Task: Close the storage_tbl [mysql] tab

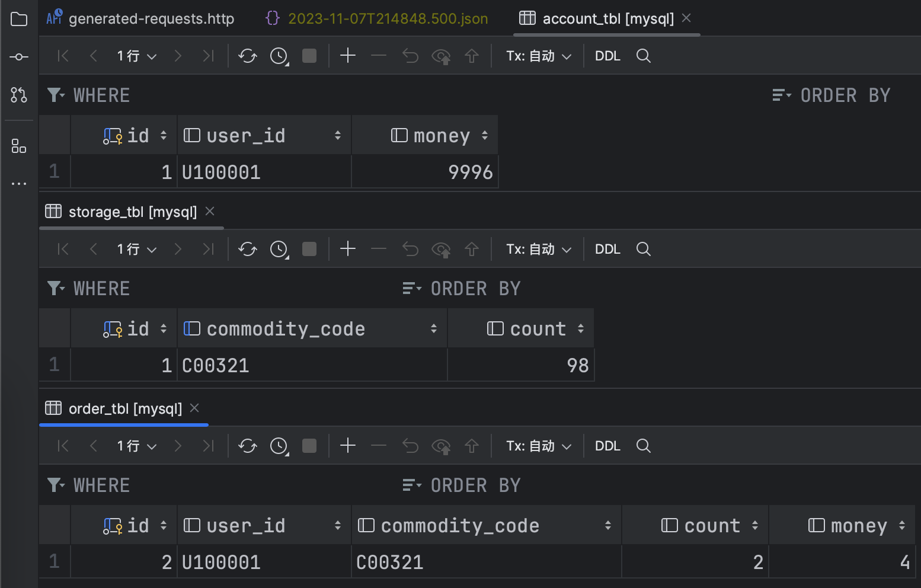Action: pos(210,211)
